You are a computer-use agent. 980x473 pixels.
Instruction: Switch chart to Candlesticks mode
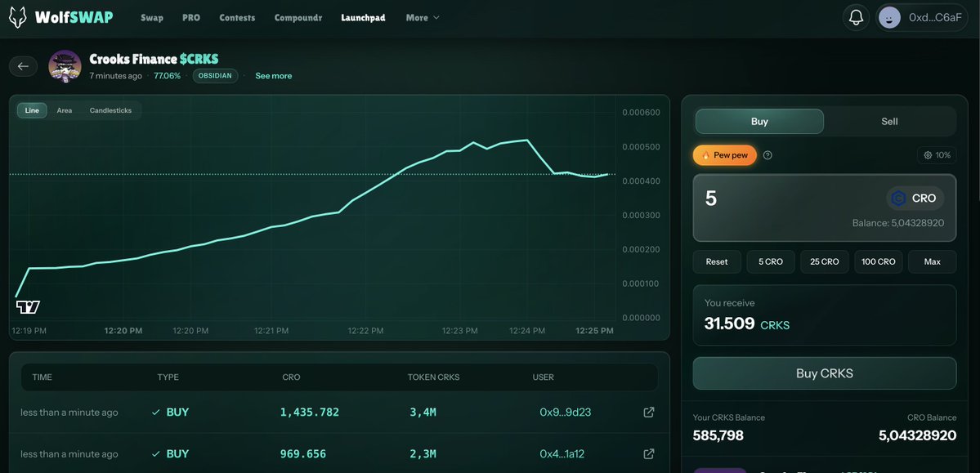tap(110, 110)
